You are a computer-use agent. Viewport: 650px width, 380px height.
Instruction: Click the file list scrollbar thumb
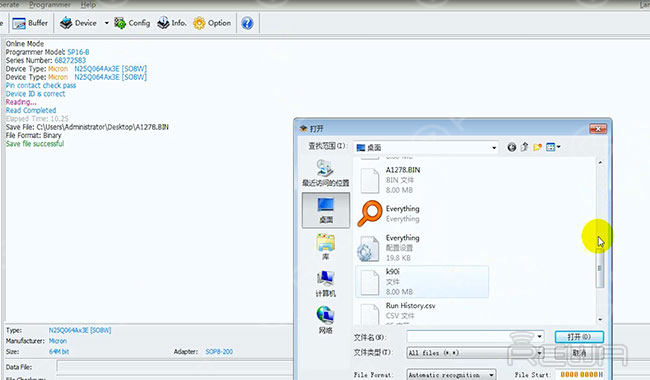tap(599, 268)
